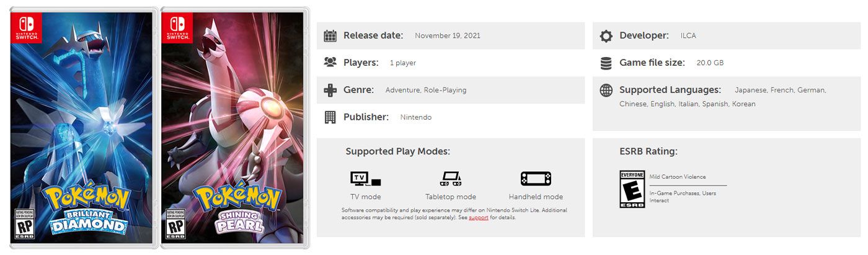Click the Release date calendar icon
Viewport: 868px width, 255px height.
[x=330, y=36]
